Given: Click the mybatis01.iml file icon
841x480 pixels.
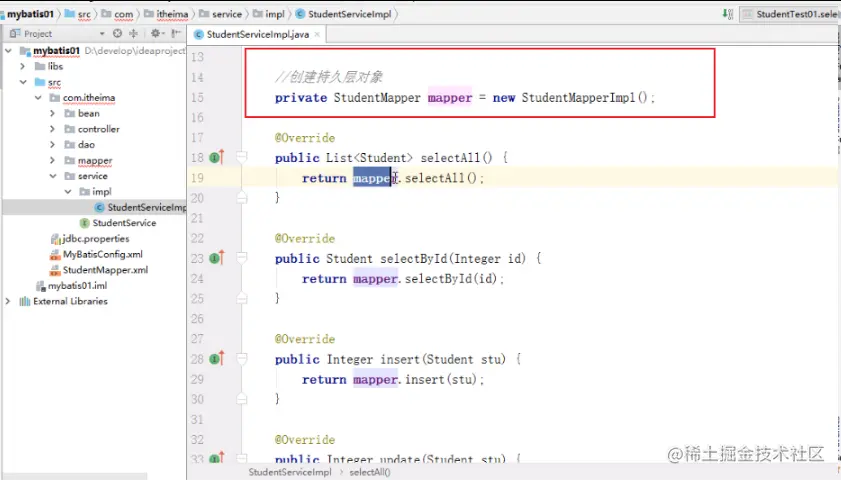Looking at the screenshot, I should pyautogui.click(x=41, y=286).
